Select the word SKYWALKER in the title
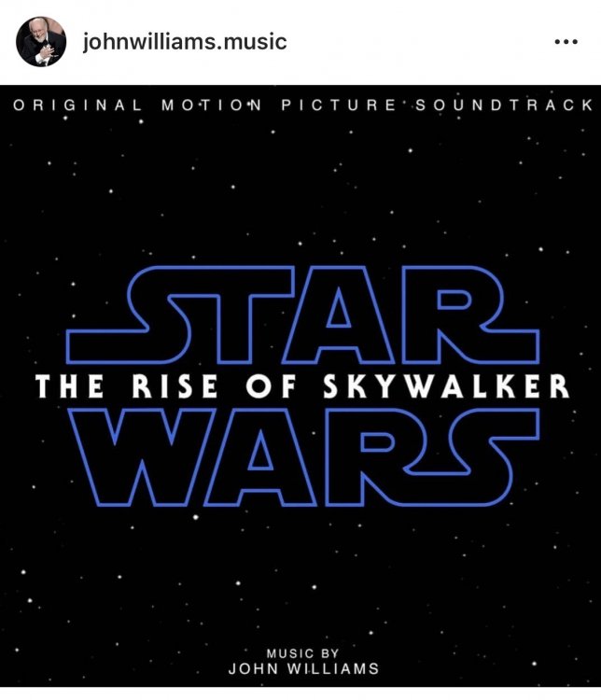The width and height of the screenshot is (601, 700). 446,385
